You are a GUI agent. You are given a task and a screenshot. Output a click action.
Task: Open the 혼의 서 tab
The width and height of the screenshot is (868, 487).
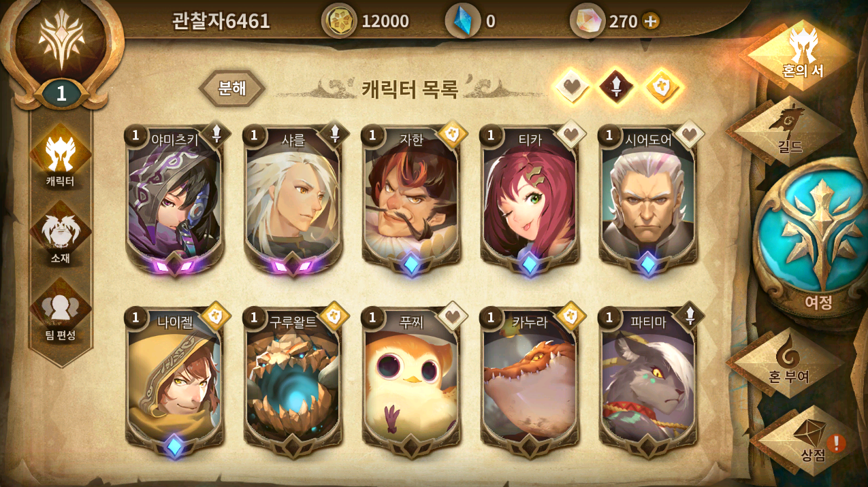[801, 54]
